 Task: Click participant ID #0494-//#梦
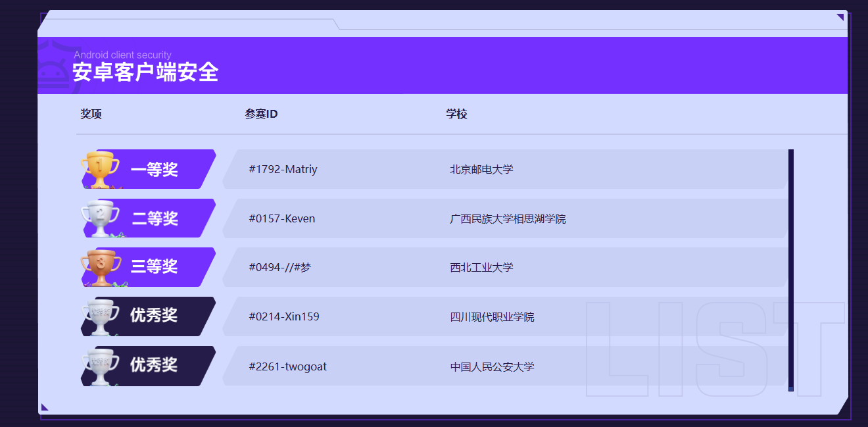tap(279, 267)
